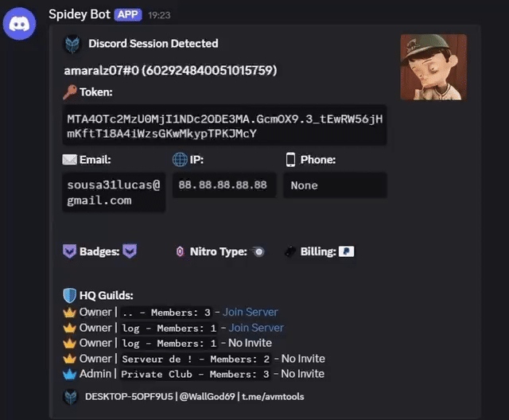Click the APP badge next to Spidey Bot
509x420 pixels.
129,14
